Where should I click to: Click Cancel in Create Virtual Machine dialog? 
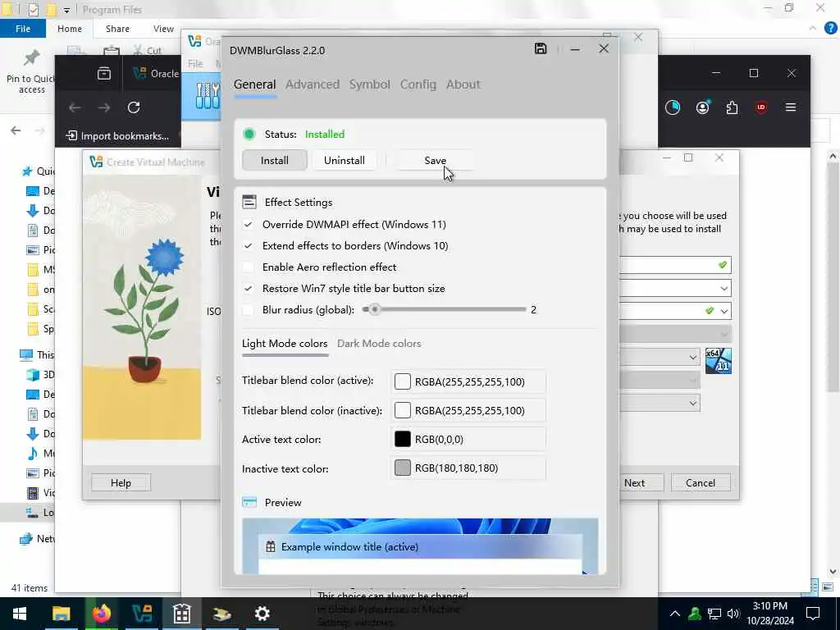pyautogui.click(x=701, y=482)
